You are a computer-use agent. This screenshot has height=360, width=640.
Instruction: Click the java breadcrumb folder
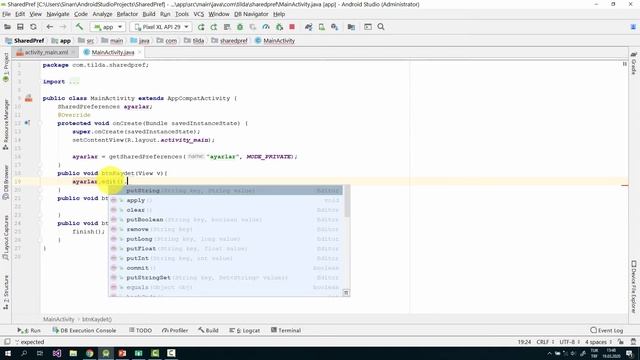(x=140, y=40)
